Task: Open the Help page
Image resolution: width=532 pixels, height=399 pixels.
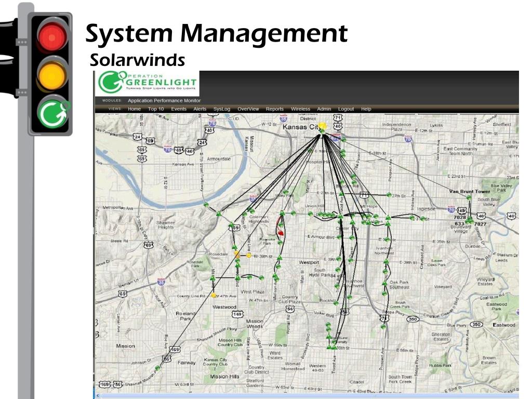Action: [366, 109]
